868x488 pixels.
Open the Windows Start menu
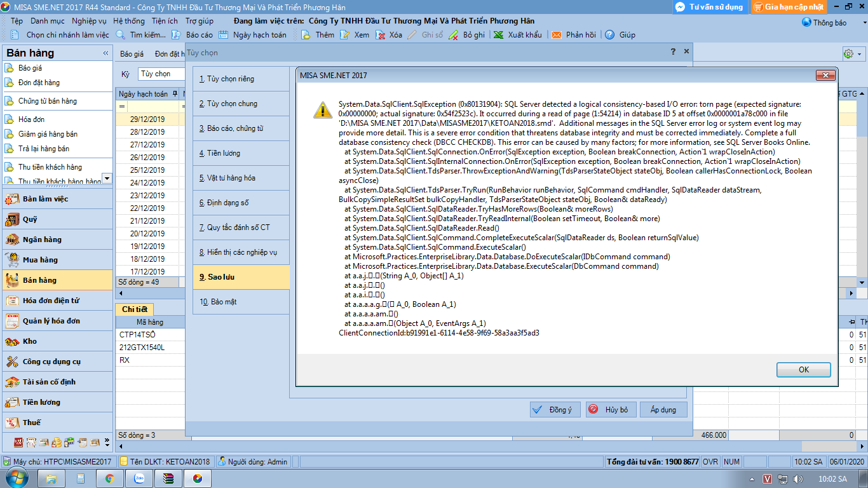coord(17,478)
